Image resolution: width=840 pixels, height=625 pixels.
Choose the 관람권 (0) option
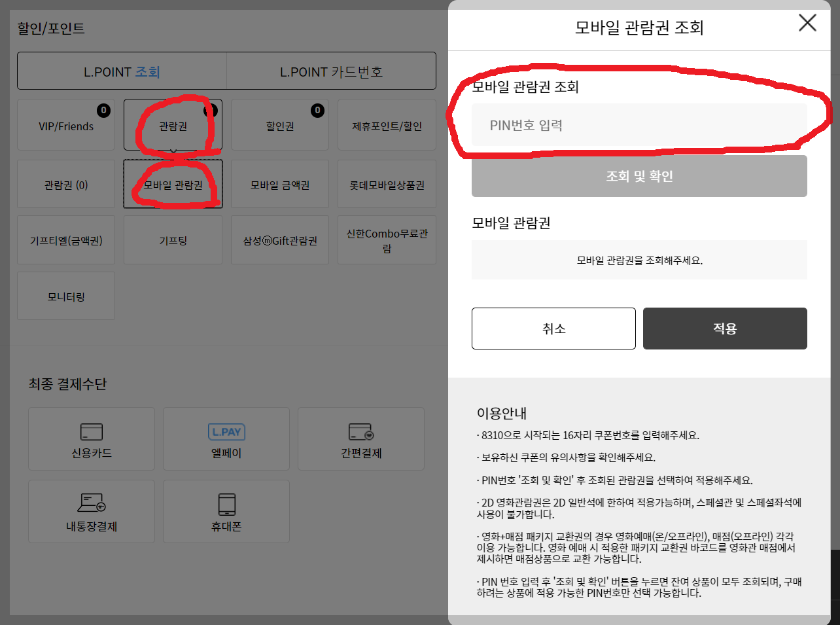pos(66,184)
